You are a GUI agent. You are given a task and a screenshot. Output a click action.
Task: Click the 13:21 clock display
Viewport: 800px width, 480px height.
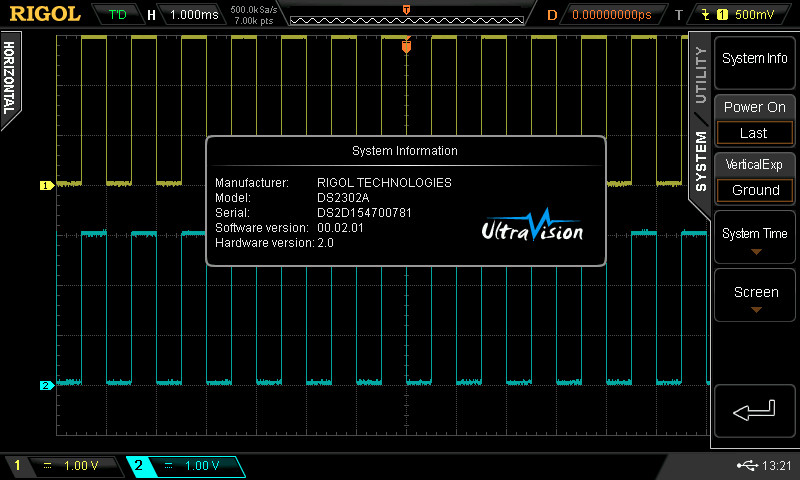pos(777,466)
